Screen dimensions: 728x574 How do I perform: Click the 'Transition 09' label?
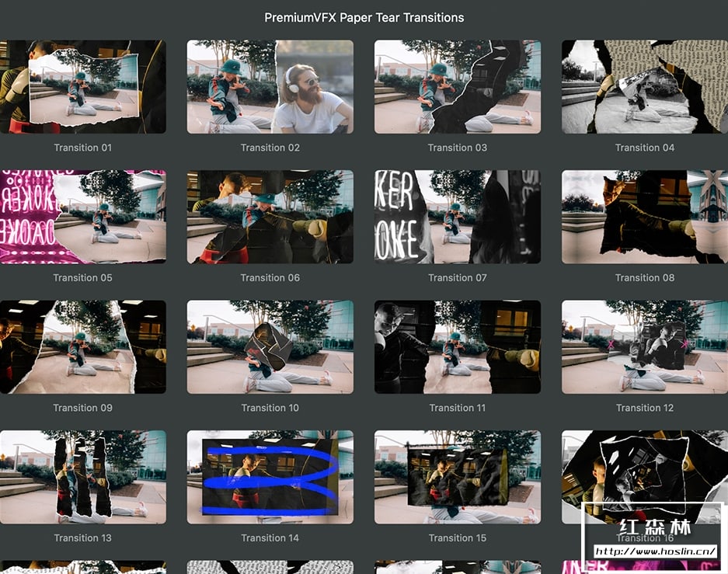[x=82, y=408]
